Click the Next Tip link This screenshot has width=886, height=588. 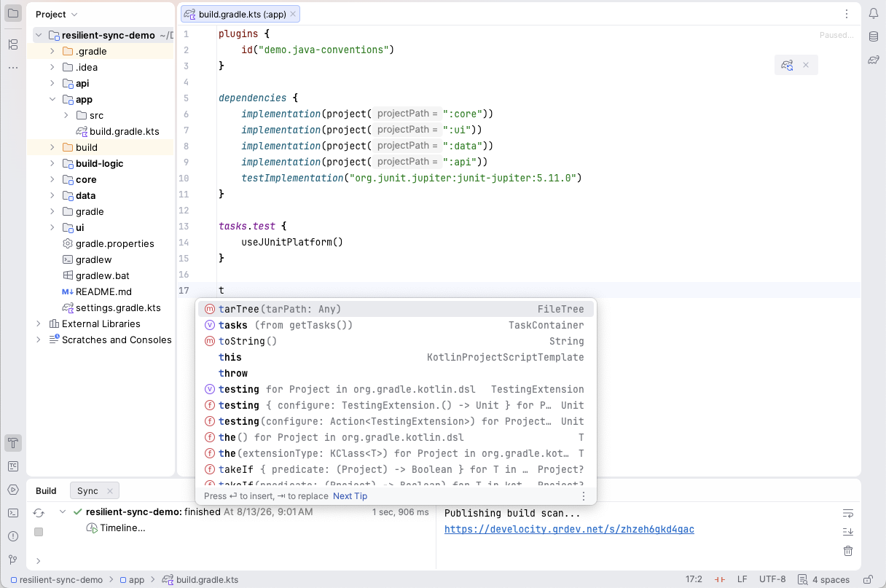click(350, 496)
